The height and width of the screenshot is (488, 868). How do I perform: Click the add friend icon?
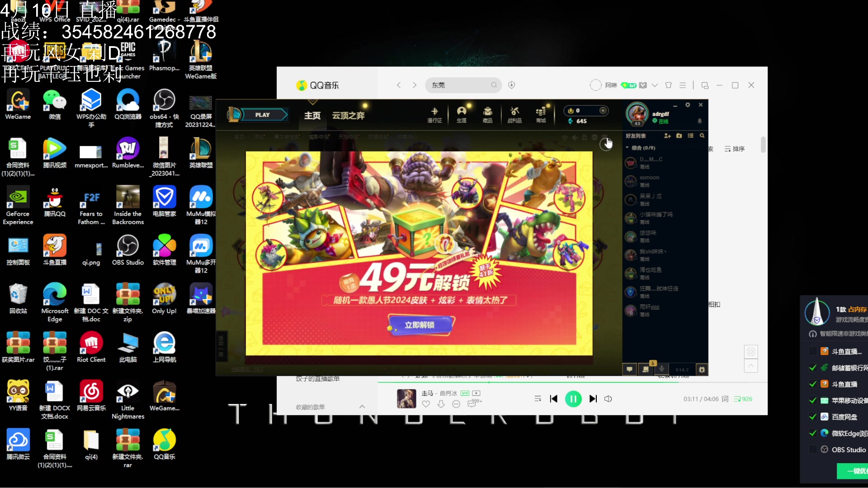pyautogui.click(x=667, y=136)
